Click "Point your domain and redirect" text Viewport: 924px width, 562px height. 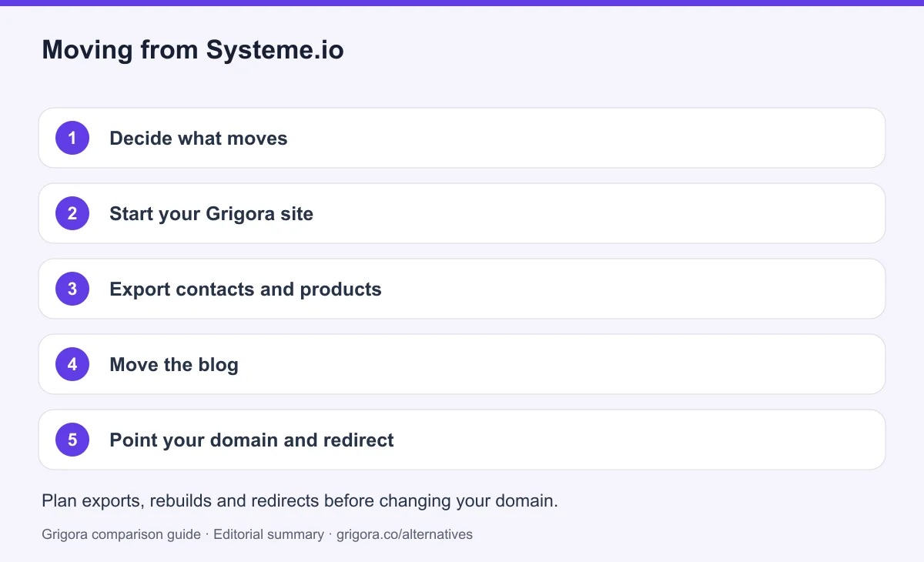252,440
